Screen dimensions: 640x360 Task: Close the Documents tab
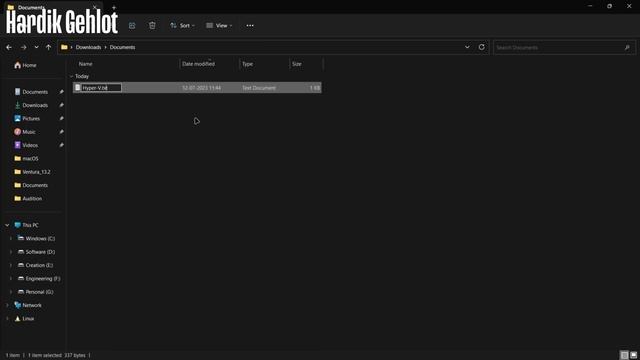(x=95, y=7)
